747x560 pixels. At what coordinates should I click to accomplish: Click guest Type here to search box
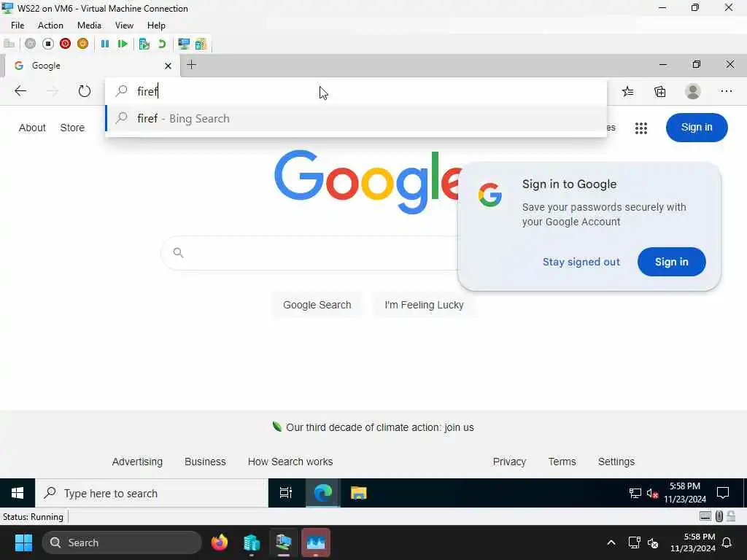(x=152, y=493)
